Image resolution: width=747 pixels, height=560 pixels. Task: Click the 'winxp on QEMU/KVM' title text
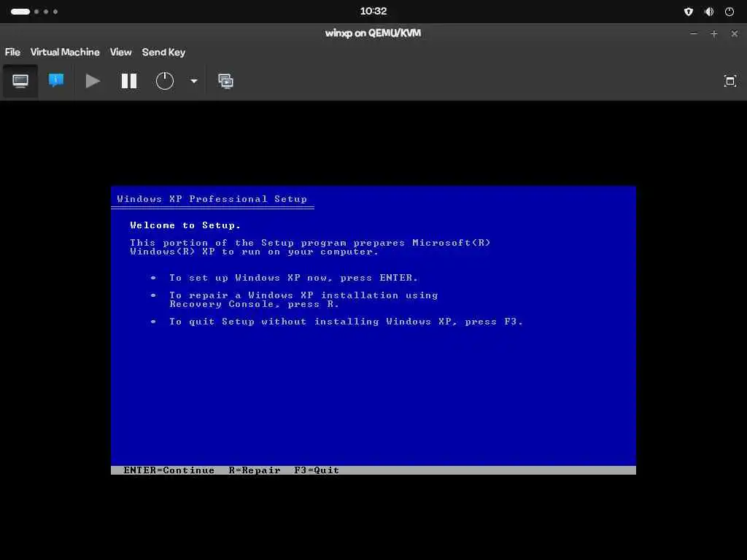coord(373,34)
